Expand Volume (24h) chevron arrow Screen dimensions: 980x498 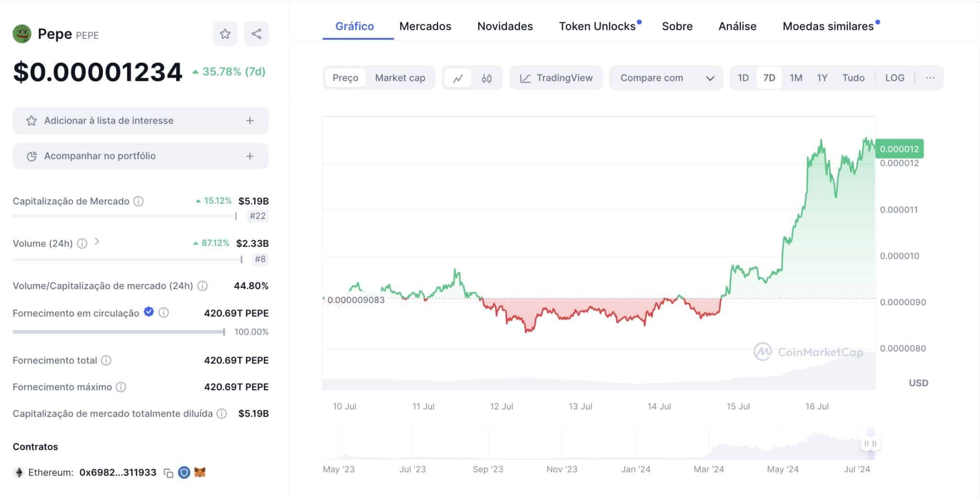point(97,242)
